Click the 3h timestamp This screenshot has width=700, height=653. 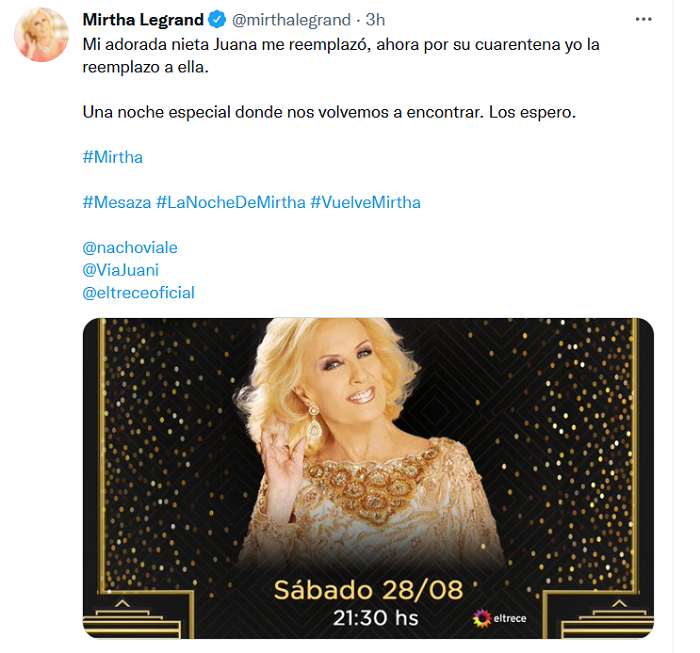[x=375, y=20]
